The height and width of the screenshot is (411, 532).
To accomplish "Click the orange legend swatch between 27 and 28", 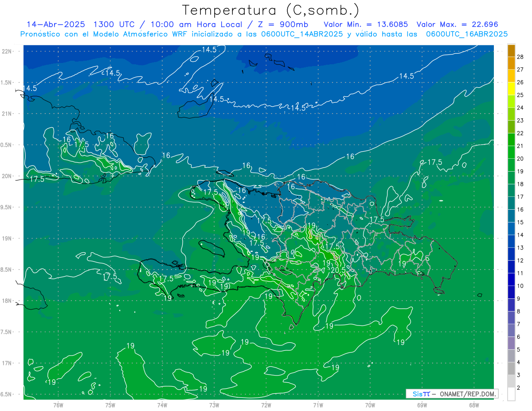I will [x=511, y=63].
